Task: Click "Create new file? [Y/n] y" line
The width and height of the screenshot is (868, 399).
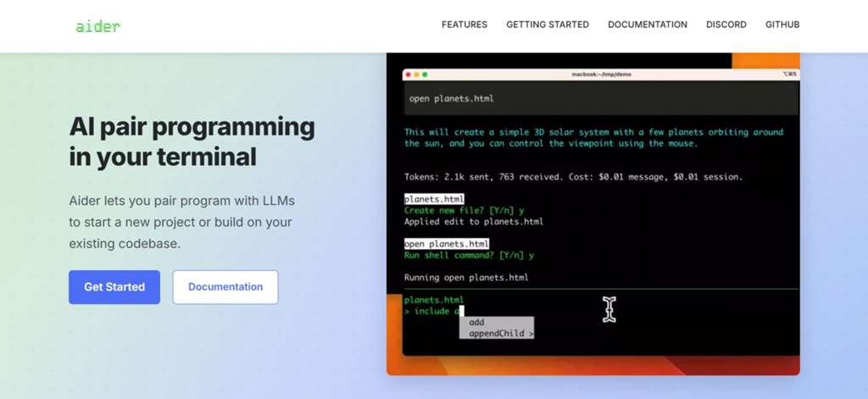Action: coord(464,210)
